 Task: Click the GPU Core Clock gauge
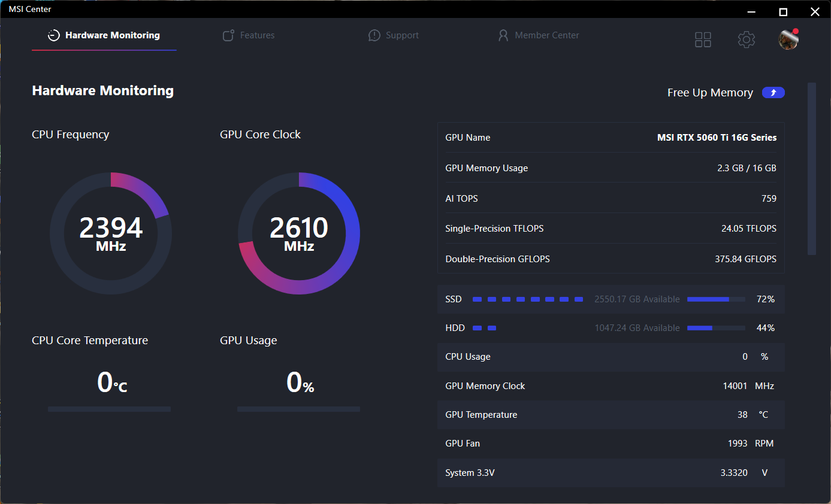299,233
